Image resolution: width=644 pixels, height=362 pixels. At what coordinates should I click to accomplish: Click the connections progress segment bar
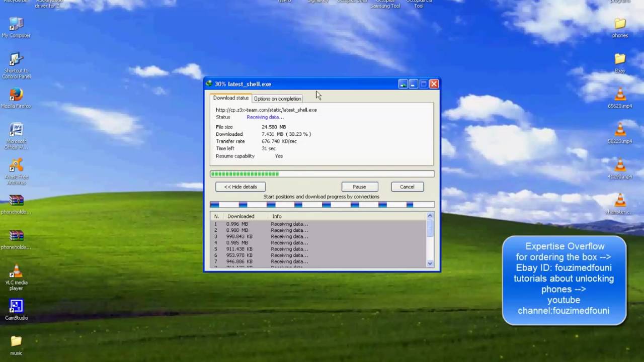pos(322,205)
